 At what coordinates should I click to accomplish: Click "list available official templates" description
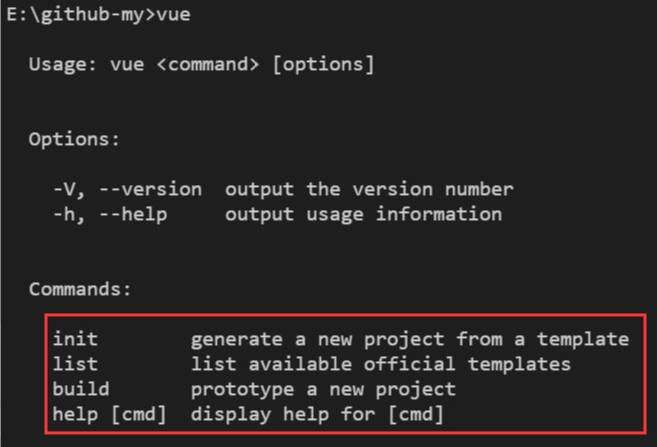(x=380, y=364)
